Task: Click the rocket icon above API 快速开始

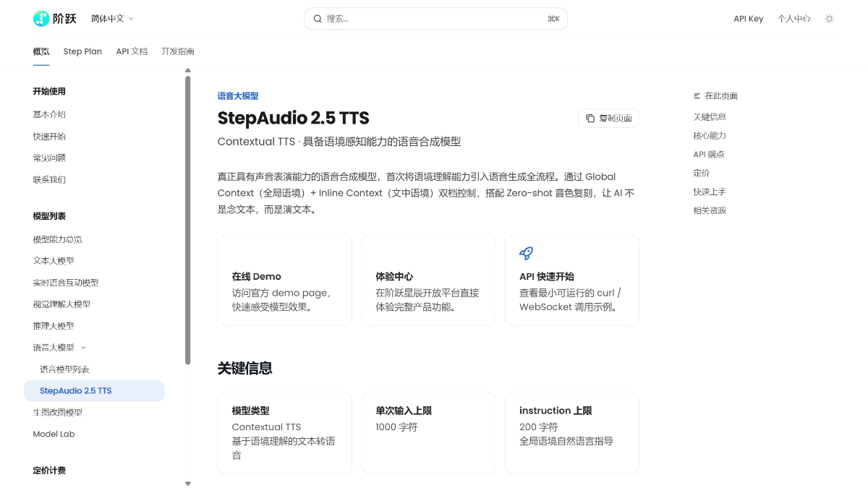Action: [526, 253]
